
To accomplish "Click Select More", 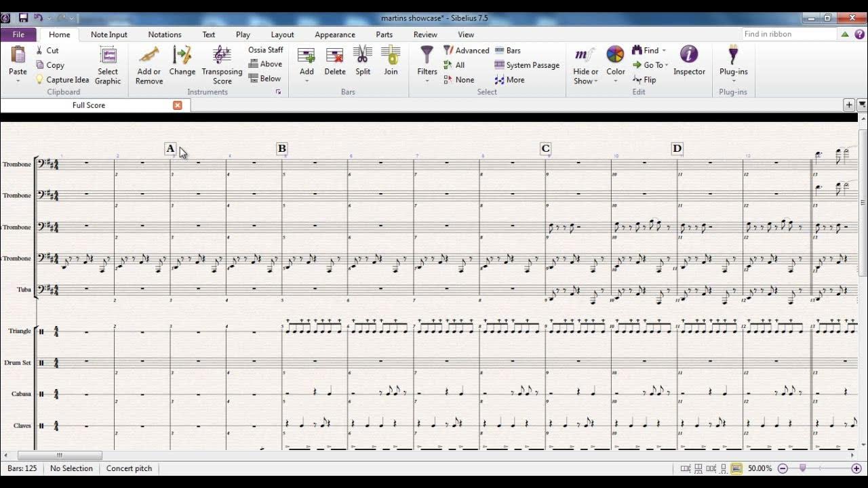I will [509, 79].
